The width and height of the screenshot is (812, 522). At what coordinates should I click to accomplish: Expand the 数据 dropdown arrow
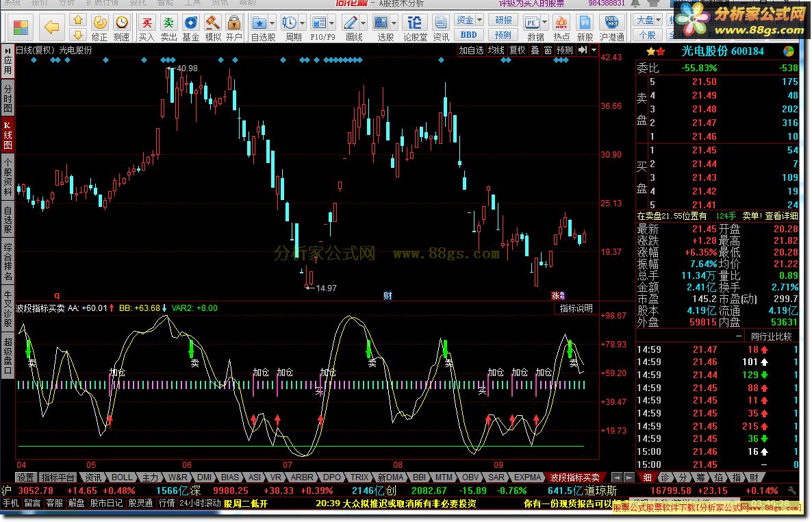(x=545, y=23)
